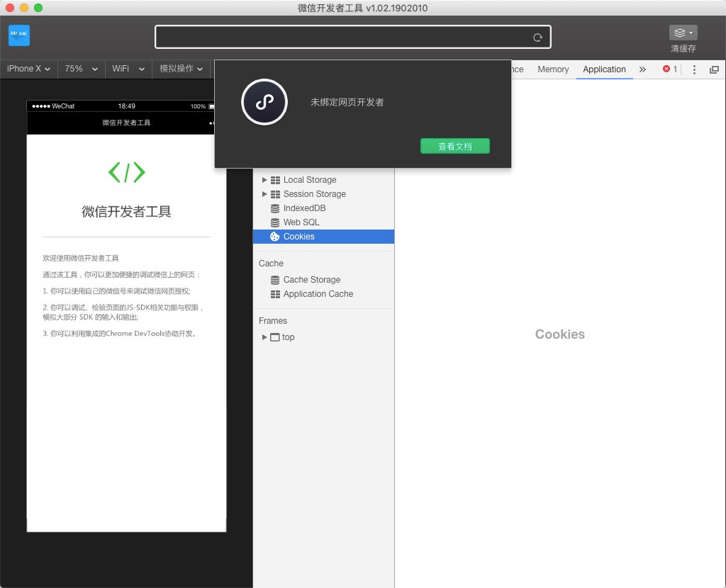Click the Local Storage table icon
This screenshot has width=726, height=588.
(275, 180)
